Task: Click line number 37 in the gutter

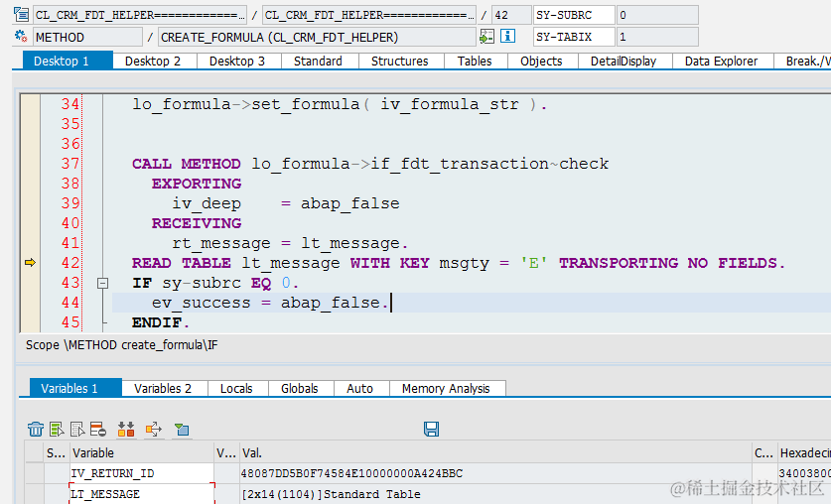Action: click(69, 164)
